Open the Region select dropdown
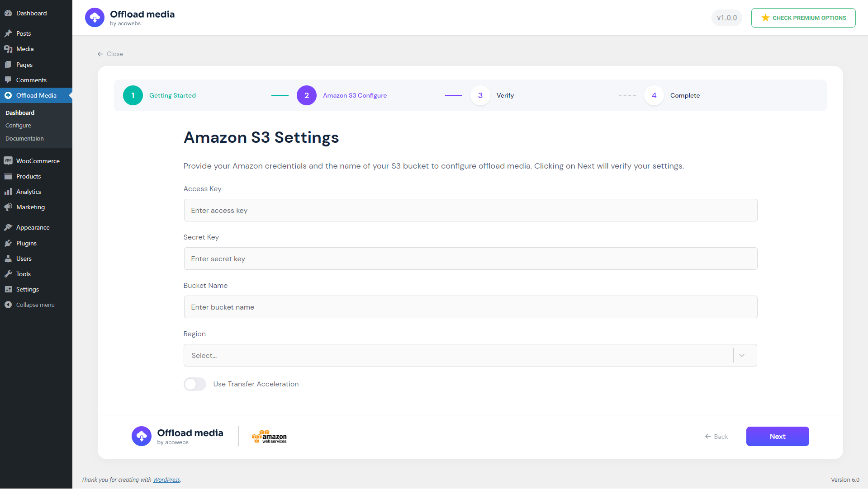 point(470,355)
